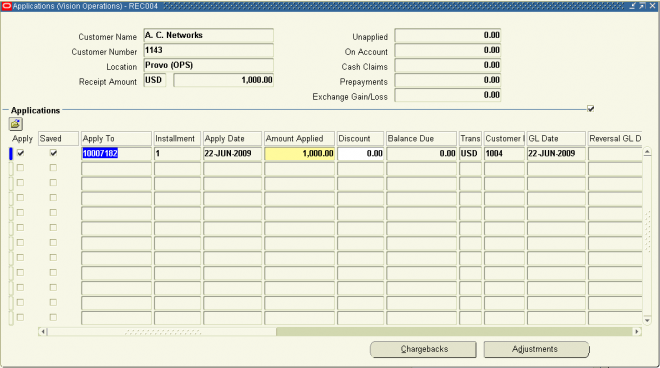Click Balance Due column header
Viewport: 660px width, 368px height.
(x=421, y=139)
